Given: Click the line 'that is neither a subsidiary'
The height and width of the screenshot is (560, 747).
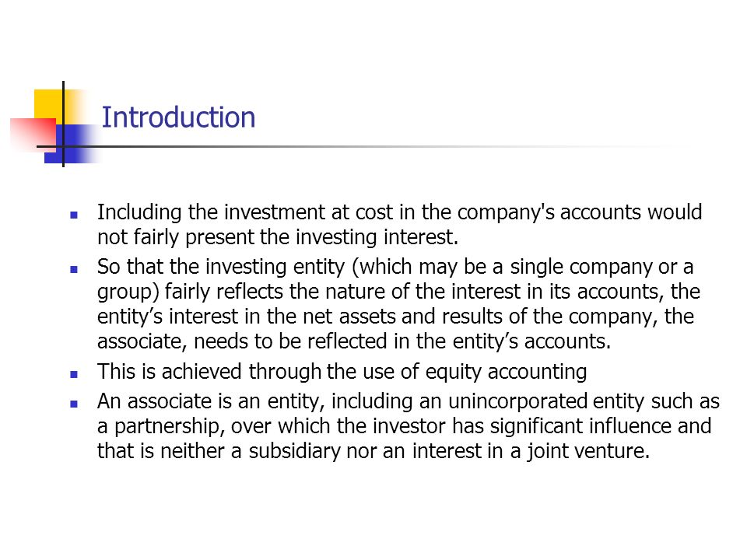Looking at the screenshot, I should coord(373,451).
